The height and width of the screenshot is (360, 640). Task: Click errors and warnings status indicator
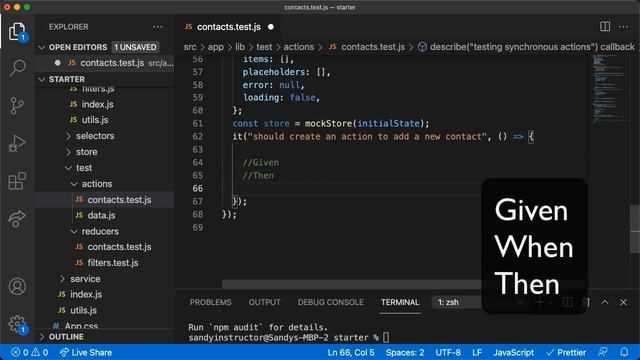point(29,352)
